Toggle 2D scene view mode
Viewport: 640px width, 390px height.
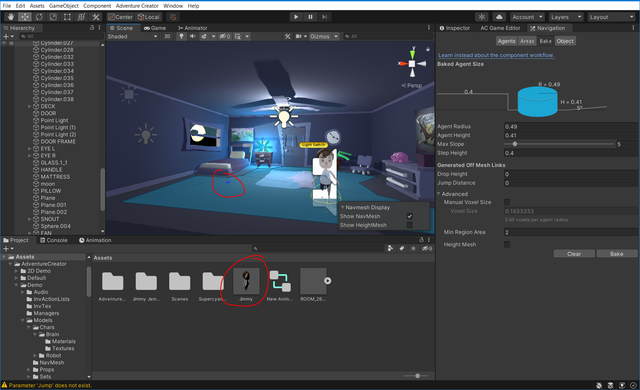(x=167, y=36)
